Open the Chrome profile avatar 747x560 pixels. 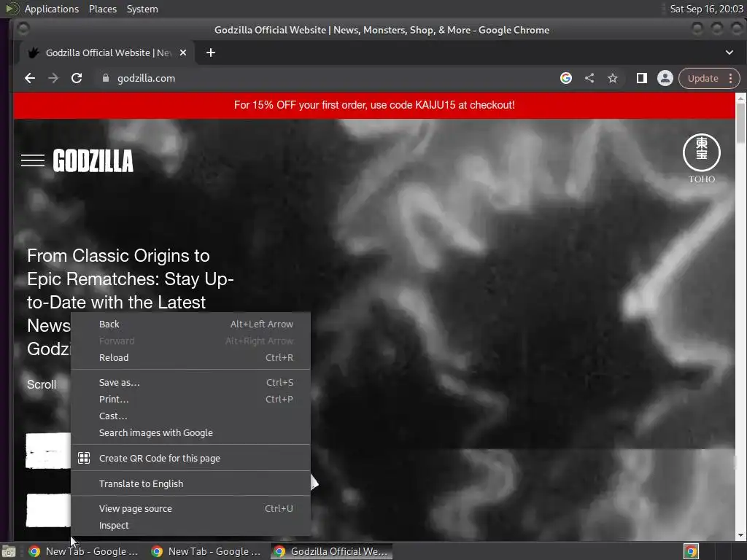click(665, 78)
